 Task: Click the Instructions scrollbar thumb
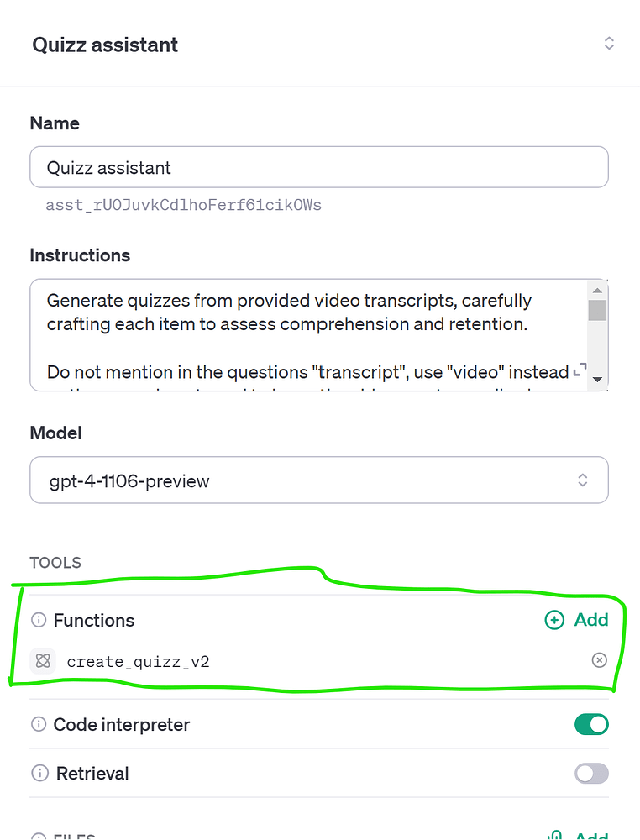coord(598,310)
